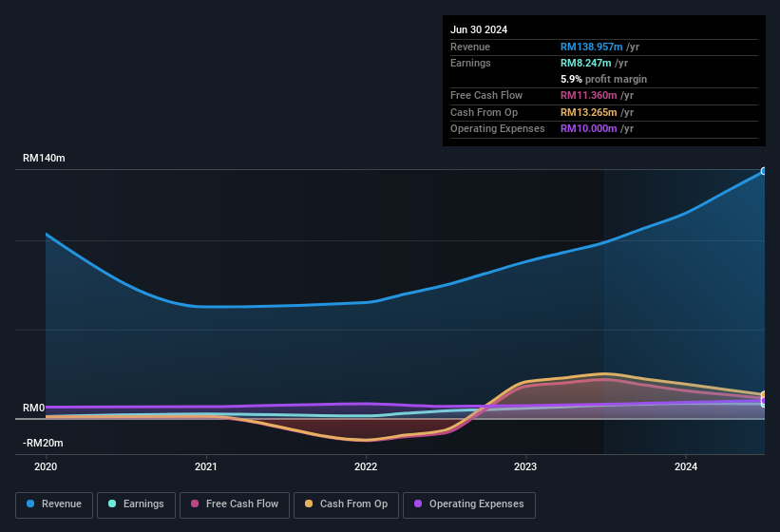
Task: Toggle the Revenue legend button
Action: 54,504
